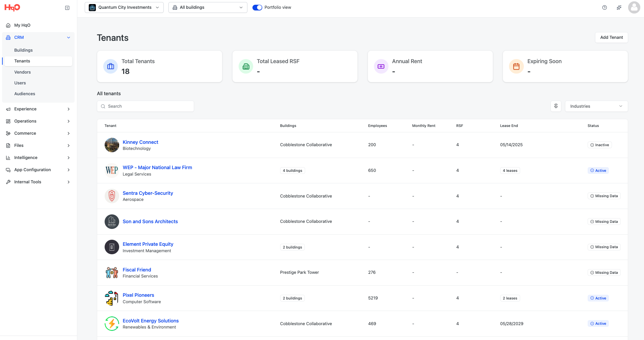Go to Vendors in the sidebar
This screenshot has width=644, height=340.
tap(23, 72)
